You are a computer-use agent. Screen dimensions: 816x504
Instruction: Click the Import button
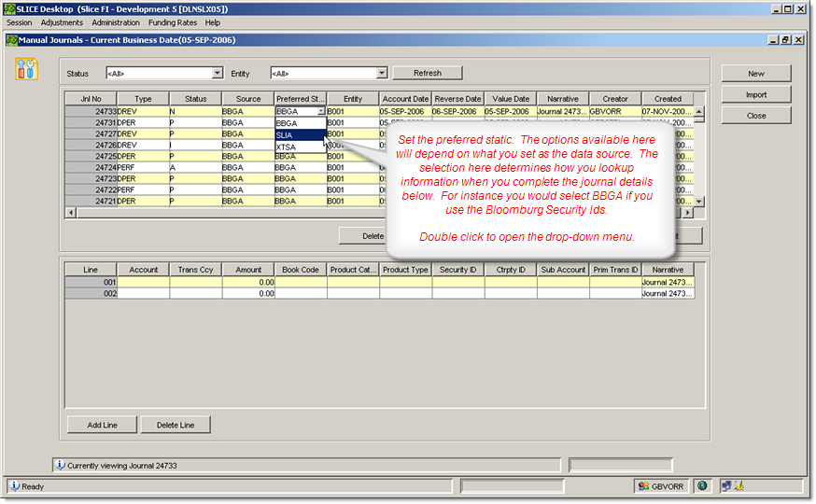pyautogui.click(x=755, y=94)
